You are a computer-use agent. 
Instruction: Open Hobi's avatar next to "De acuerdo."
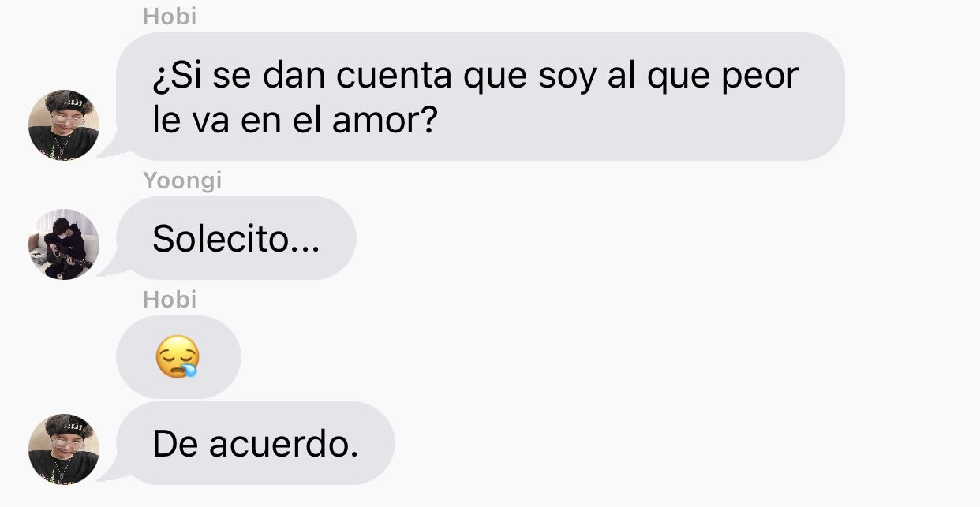pyautogui.click(x=64, y=449)
